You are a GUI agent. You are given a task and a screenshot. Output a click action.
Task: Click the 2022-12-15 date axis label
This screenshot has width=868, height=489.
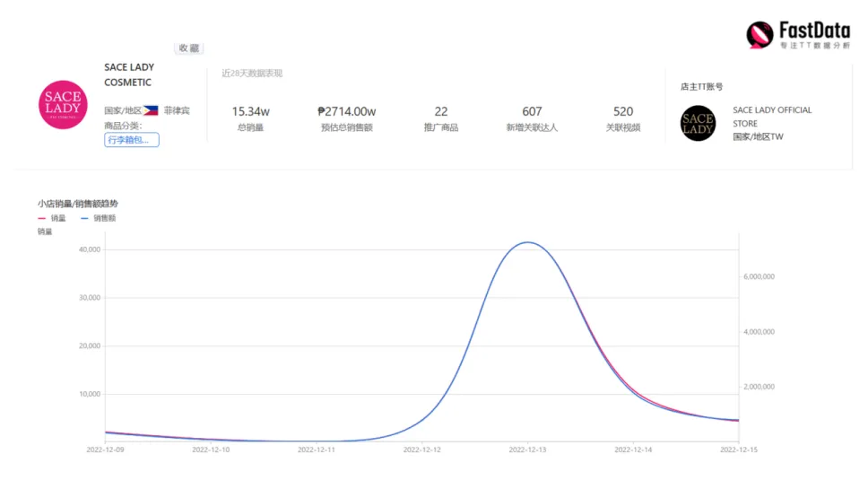(739, 450)
